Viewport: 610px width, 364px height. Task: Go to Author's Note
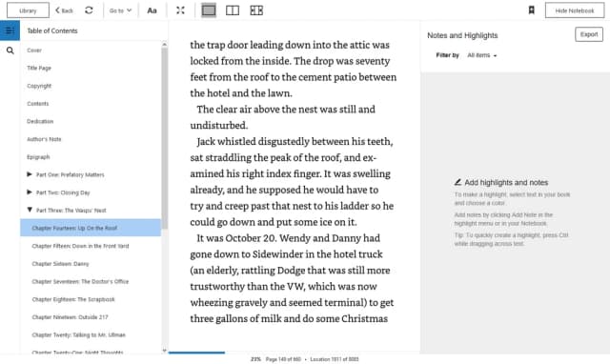pos(44,139)
